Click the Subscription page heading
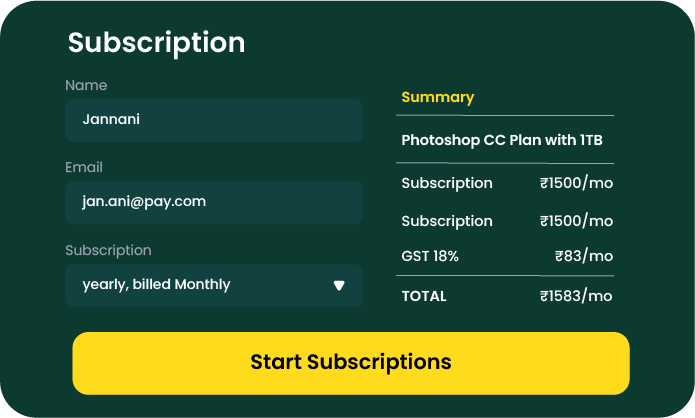Viewport: 695px width, 418px height. [156, 43]
